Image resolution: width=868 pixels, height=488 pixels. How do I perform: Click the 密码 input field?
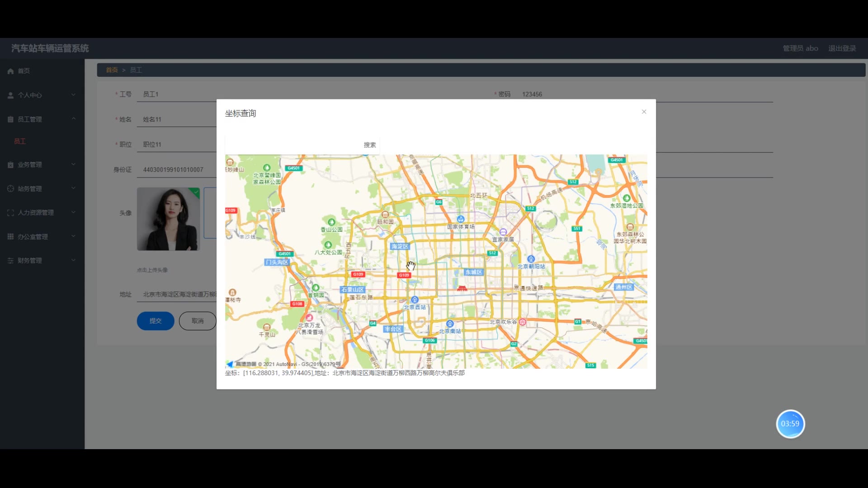tap(645, 94)
